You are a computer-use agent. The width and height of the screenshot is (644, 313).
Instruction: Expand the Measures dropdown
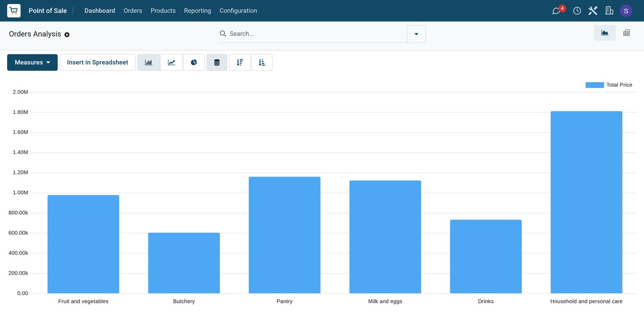[x=32, y=62]
